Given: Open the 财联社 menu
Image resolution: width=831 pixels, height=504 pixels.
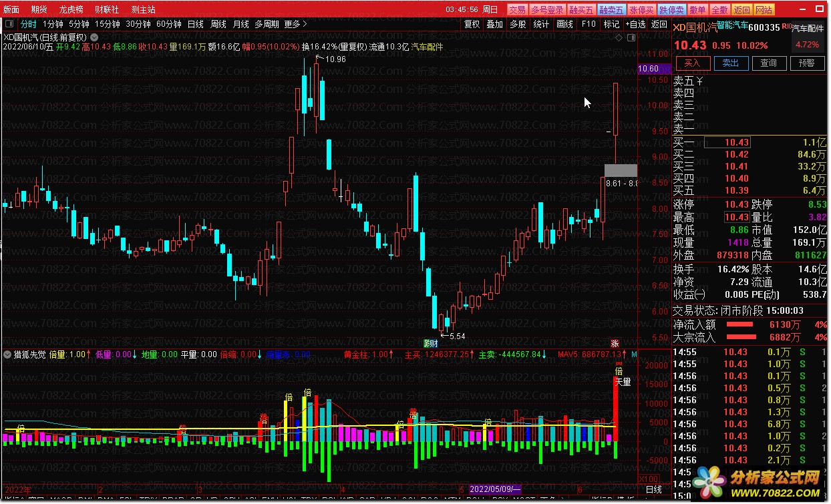Looking at the screenshot, I should tap(107, 10).
